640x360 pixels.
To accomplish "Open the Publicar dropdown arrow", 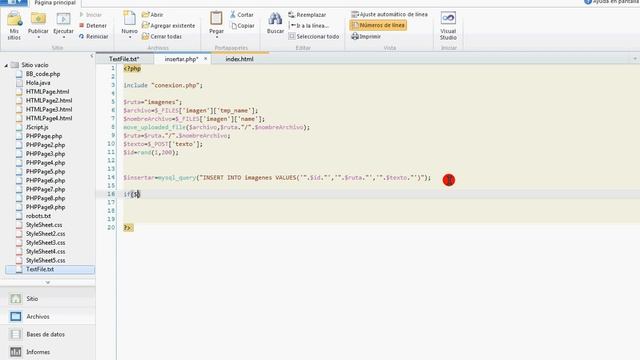I will pos(38,38).
